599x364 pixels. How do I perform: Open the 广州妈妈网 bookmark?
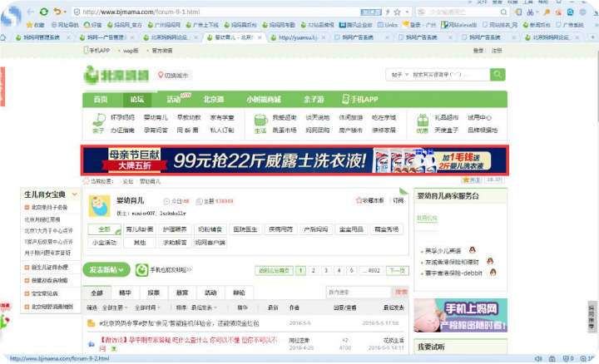[164, 25]
